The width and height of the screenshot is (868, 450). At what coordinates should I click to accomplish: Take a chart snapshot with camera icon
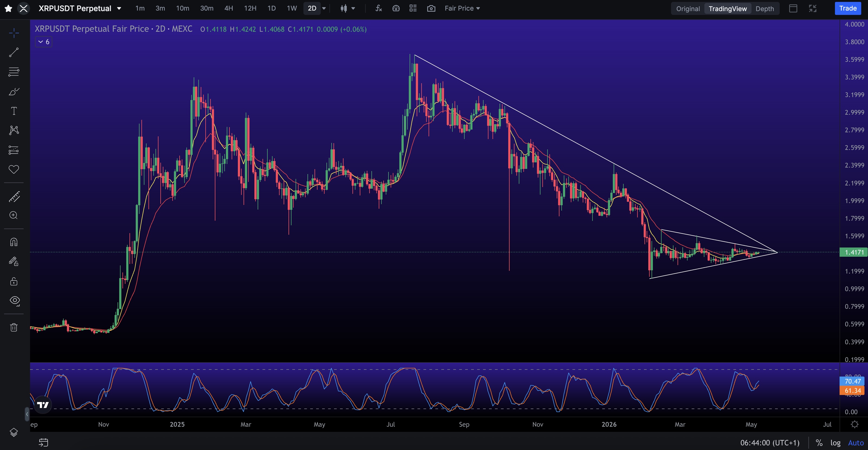[x=431, y=8]
